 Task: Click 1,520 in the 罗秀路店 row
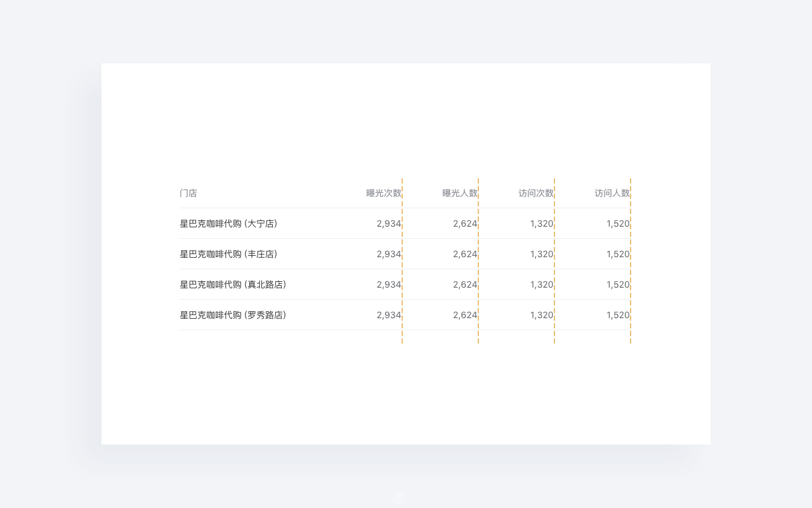[x=618, y=315]
